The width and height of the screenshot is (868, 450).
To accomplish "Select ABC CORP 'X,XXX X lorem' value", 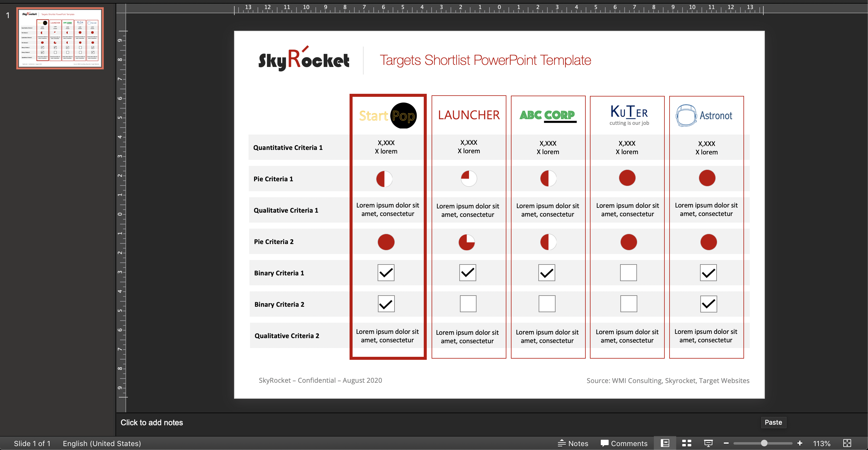I will click(548, 147).
